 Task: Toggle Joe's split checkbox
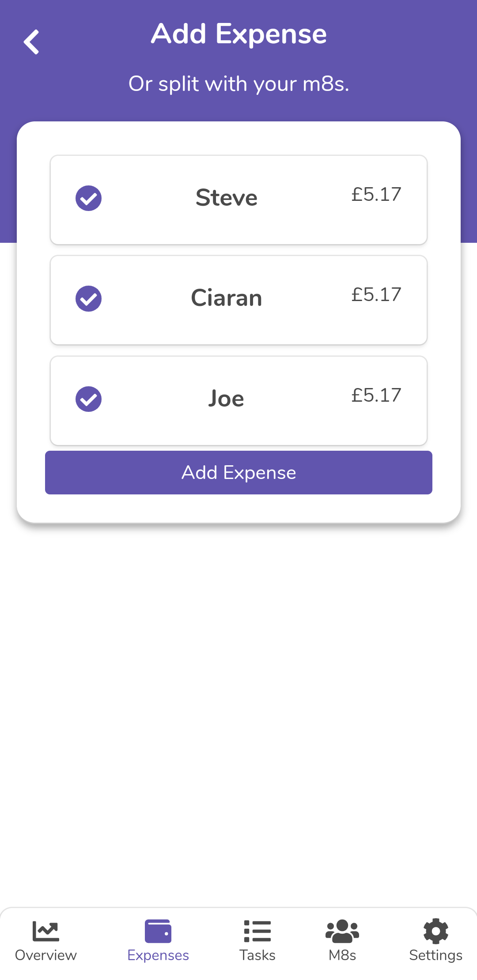click(88, 399)
